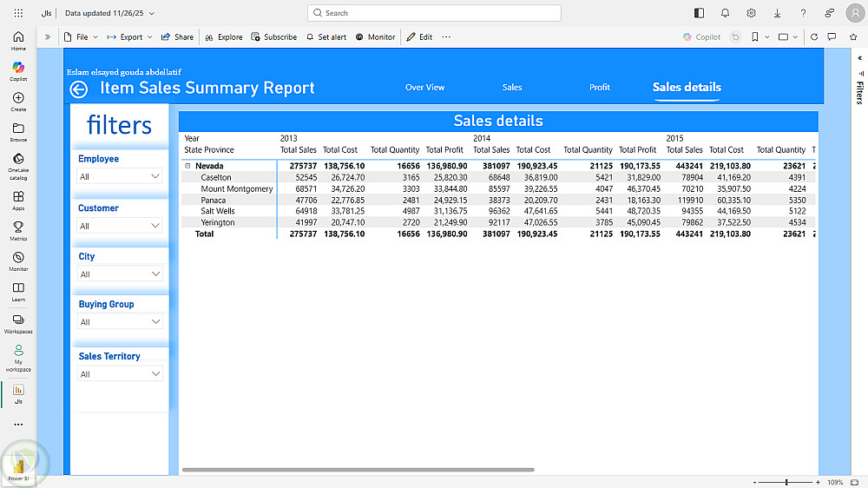Click the Set alert button
This screenshot has width=868, height=488.
coord(326,37)
